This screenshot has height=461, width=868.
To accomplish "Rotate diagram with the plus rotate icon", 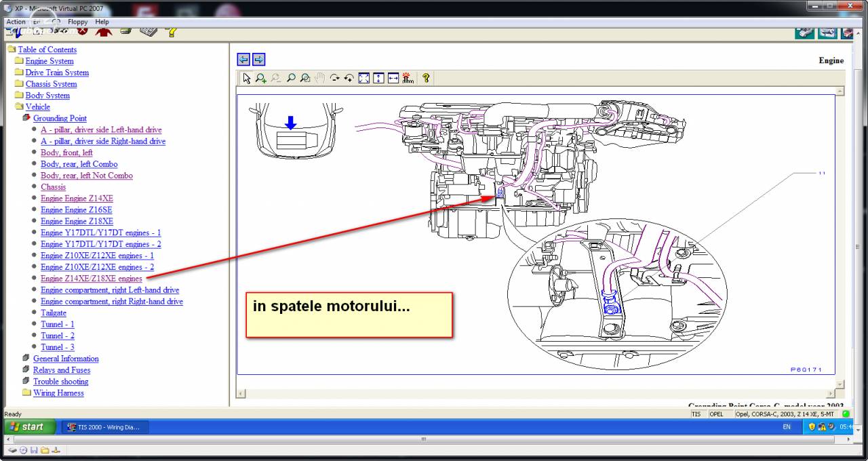I will [349, 78].
